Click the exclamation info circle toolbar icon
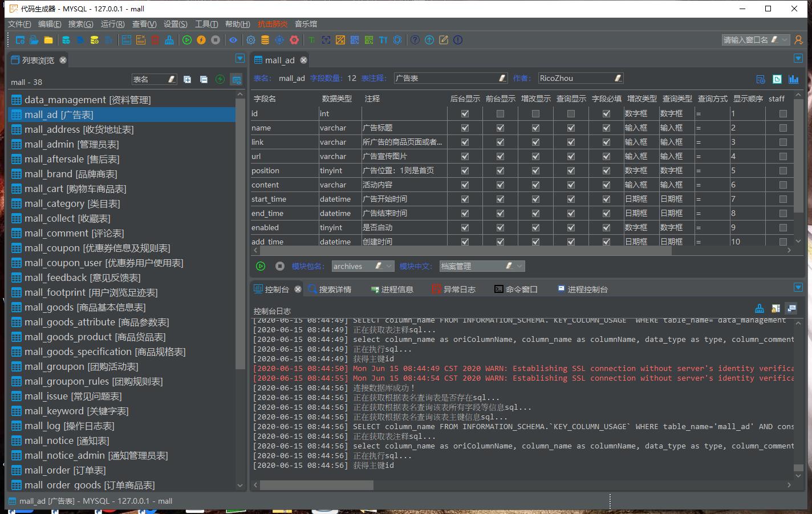The width and height of the screenshot is (812, 514). pos(458,40)
